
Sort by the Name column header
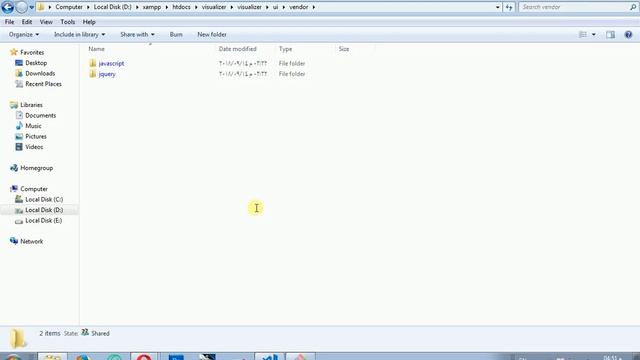(96, 49)
